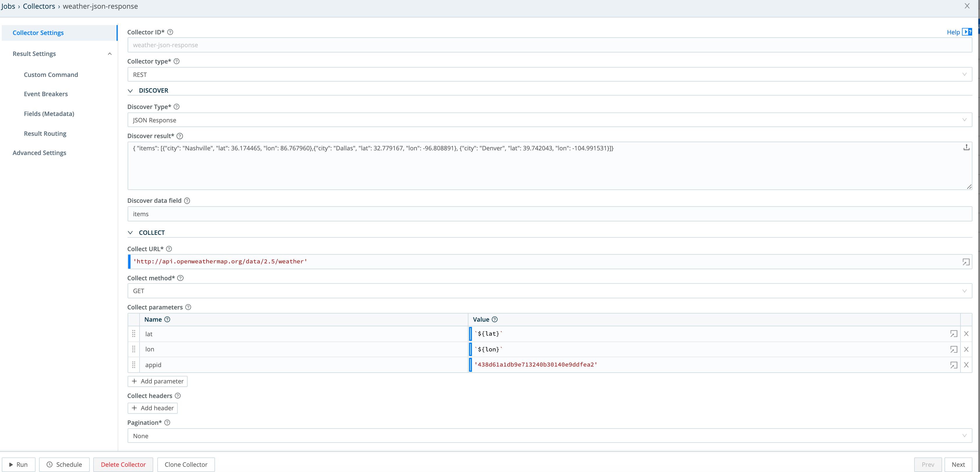
Task: Show Collect headers help icon
Action: click(x=178, y=396)
